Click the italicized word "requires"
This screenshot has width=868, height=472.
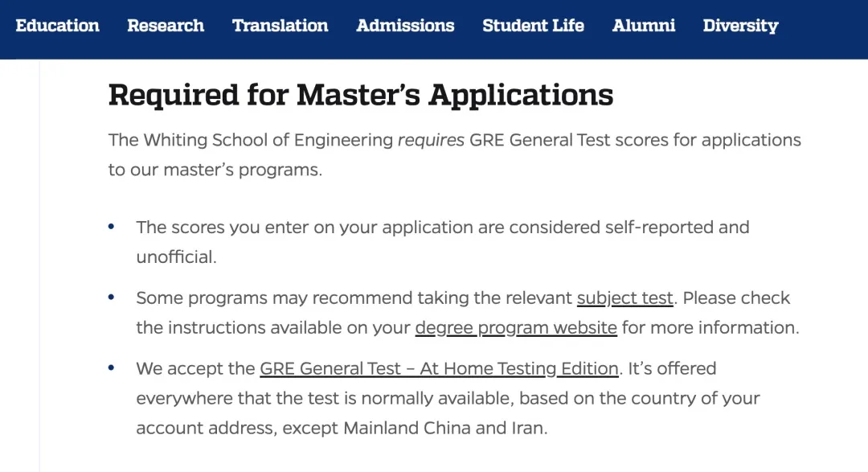[x=431, y=141]
